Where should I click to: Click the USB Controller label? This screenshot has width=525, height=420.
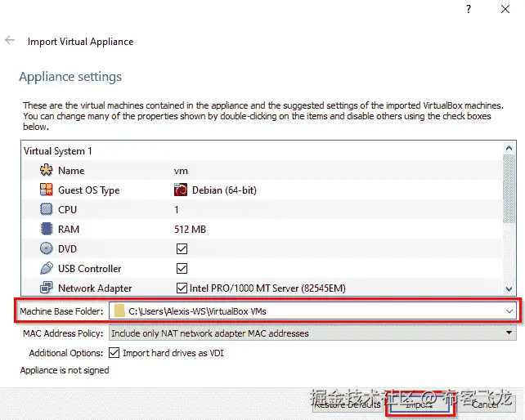pyautogui.click(x=90, y=268)
